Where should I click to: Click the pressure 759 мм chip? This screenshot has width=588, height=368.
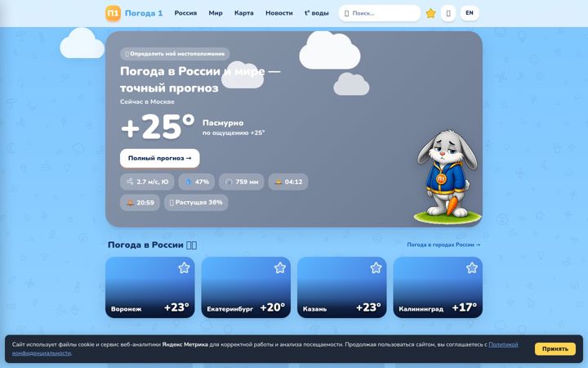click(x=242, y=182)
